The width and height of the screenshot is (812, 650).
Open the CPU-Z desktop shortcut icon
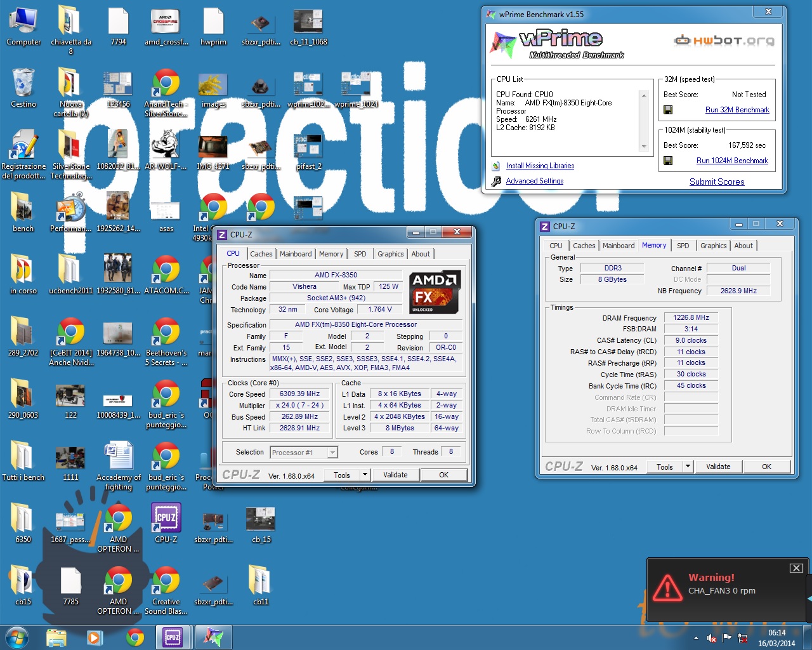coord(166,524)
